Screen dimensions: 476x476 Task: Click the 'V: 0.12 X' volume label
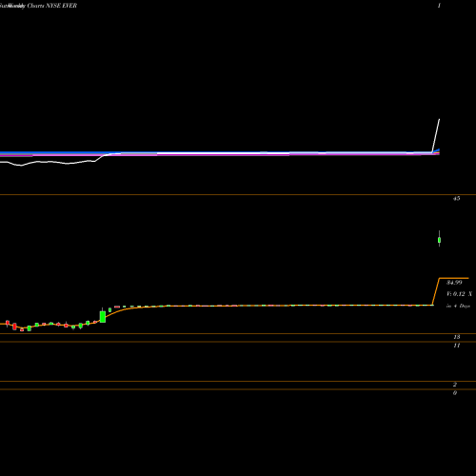click(459, 294)
